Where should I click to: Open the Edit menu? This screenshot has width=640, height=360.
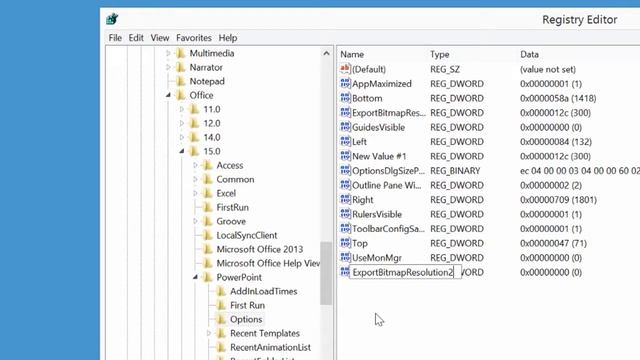click(136, 38)
